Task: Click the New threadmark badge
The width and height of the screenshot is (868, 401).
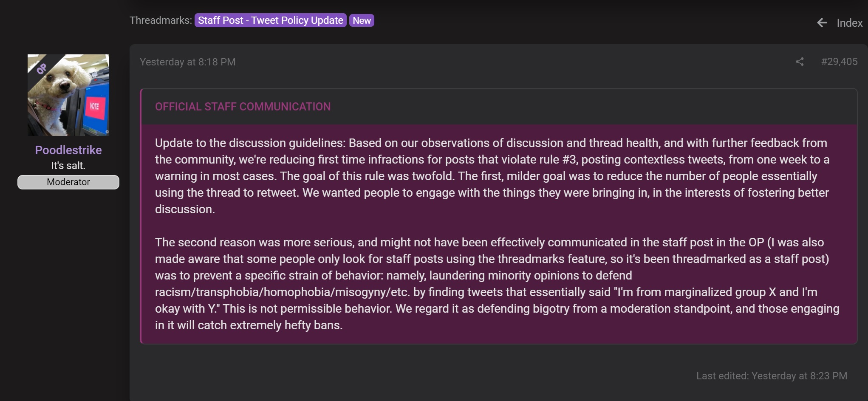Action: click(362, 20)
